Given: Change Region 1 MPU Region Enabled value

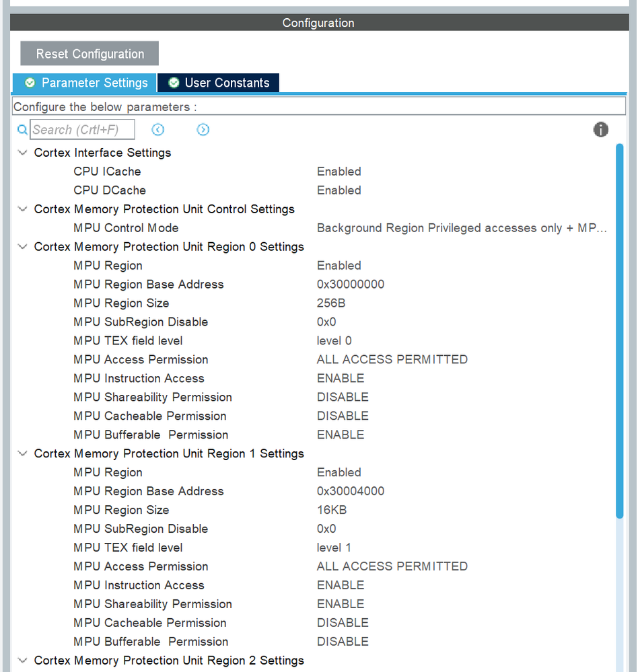Looking at the screenshot, I should pos(339,472).
